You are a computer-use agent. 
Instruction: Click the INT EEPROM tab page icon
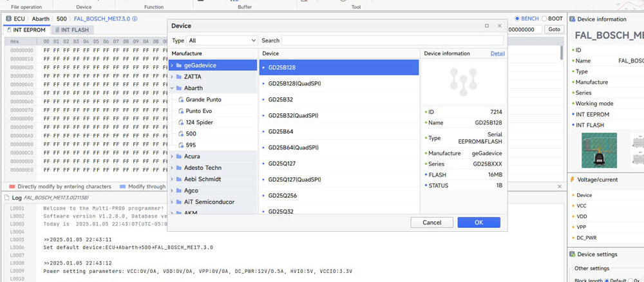pos(8,30)
